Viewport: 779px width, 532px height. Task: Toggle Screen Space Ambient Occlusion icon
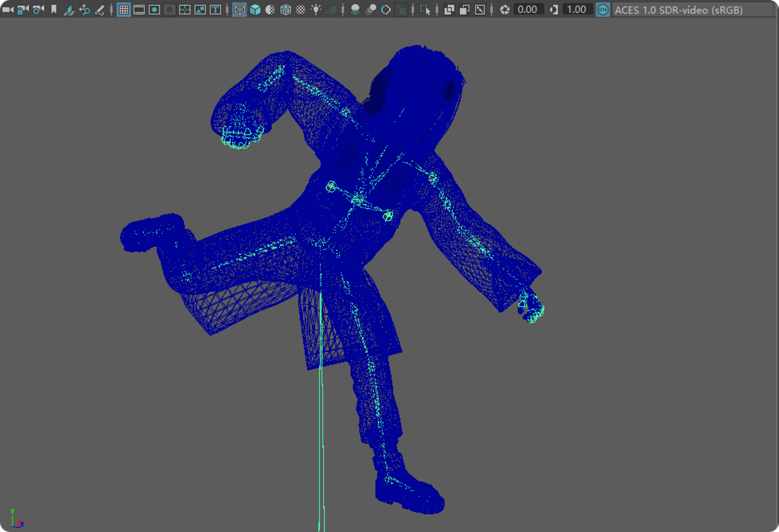coord(356,9)
